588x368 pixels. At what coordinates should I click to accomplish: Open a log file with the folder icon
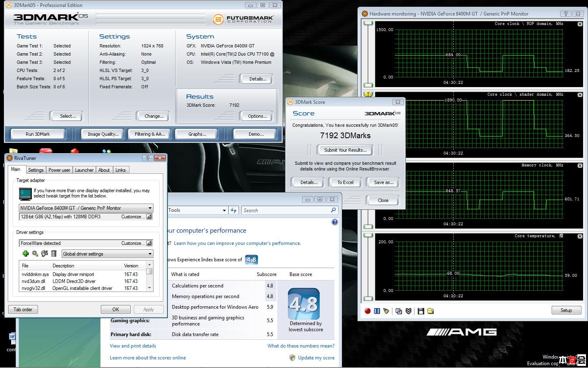pyautogui.click(x=430, y=311)
